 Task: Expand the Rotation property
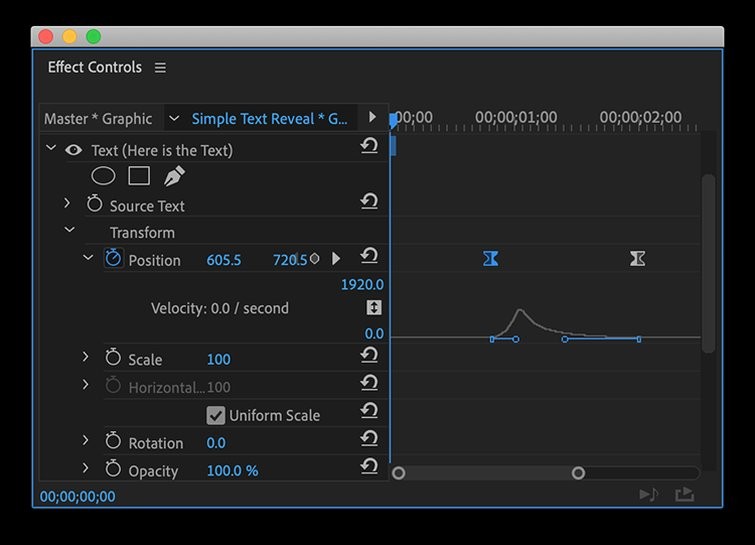85,440
